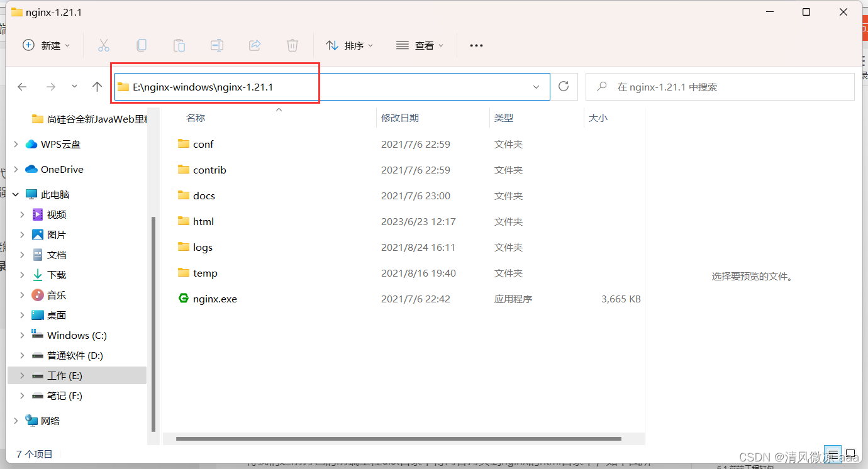
Task: Sort by 名称 column header
Action: point(196,118)
